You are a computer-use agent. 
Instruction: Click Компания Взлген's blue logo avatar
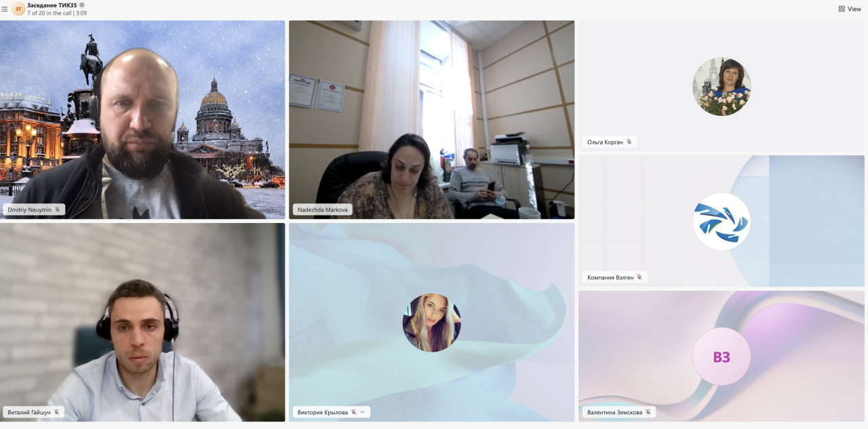click(x=721, y=222)
